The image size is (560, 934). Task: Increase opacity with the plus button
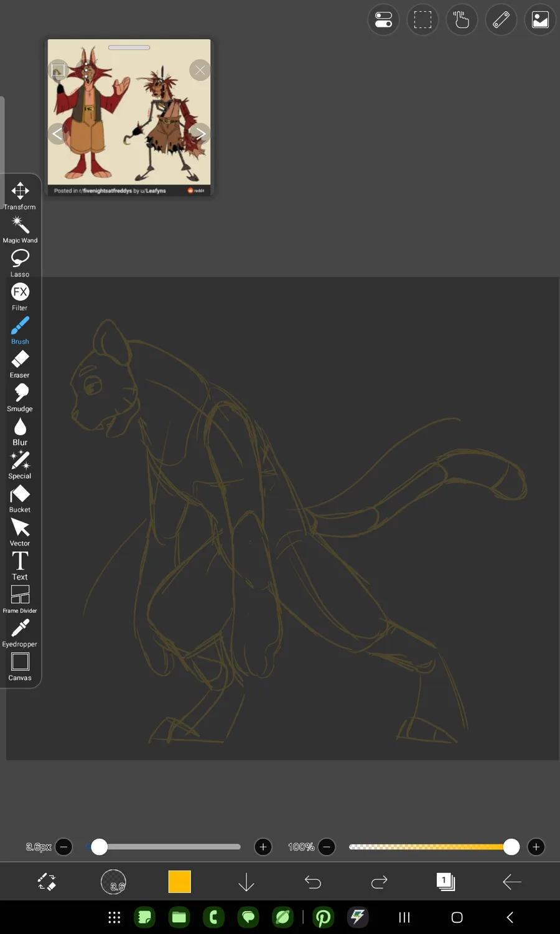(536, 847)
